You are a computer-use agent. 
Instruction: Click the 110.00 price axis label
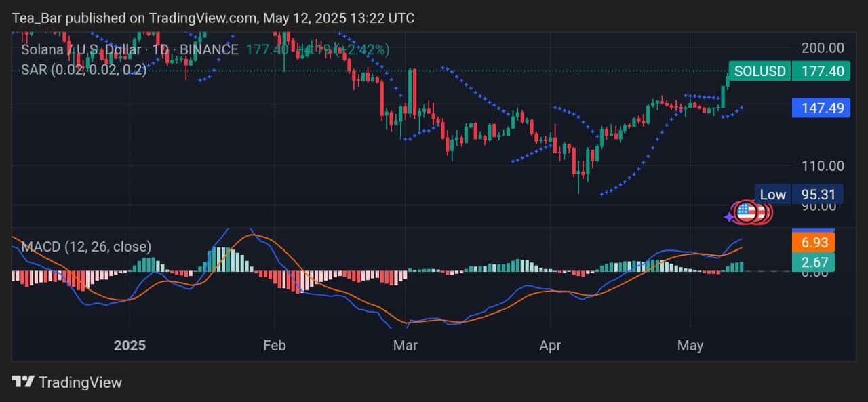coord(823,165)
